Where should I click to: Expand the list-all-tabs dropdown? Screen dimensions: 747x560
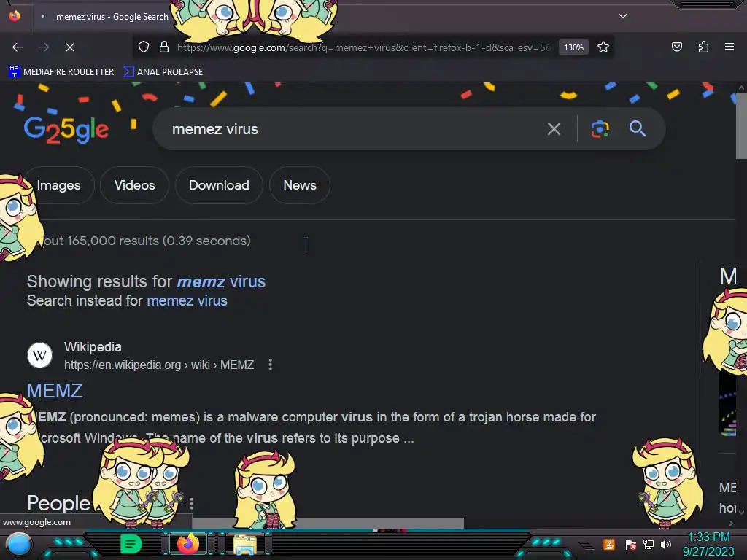623,16
